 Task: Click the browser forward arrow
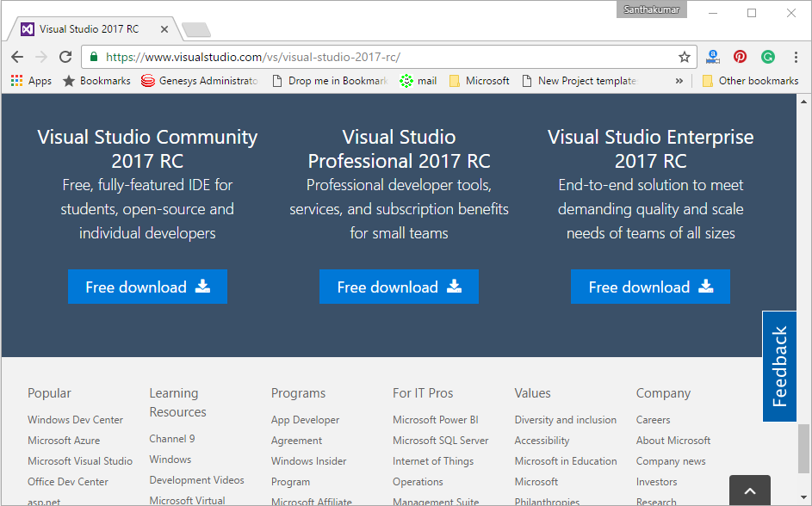(41, 57)
